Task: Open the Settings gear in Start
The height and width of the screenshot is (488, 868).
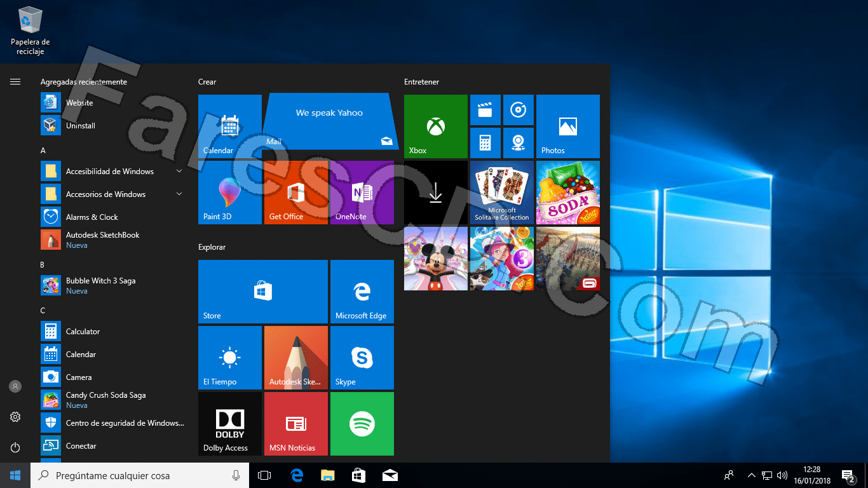Action: (x=15, y=417)
